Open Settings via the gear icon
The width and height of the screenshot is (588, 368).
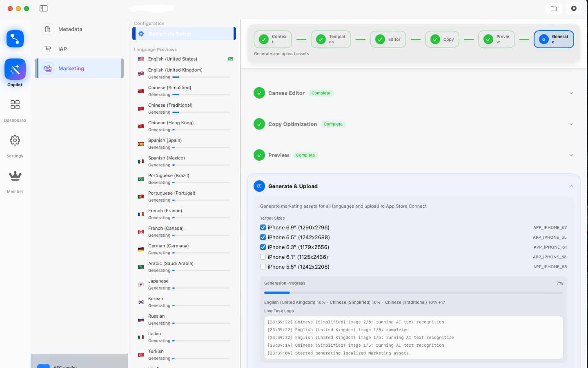click(15, 140)
